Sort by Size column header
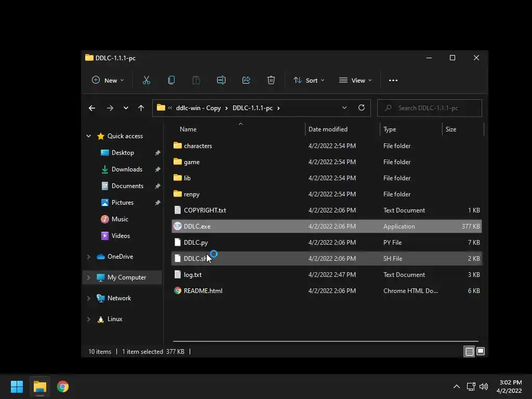Screen dimensions: 532x399 [450, 129]
